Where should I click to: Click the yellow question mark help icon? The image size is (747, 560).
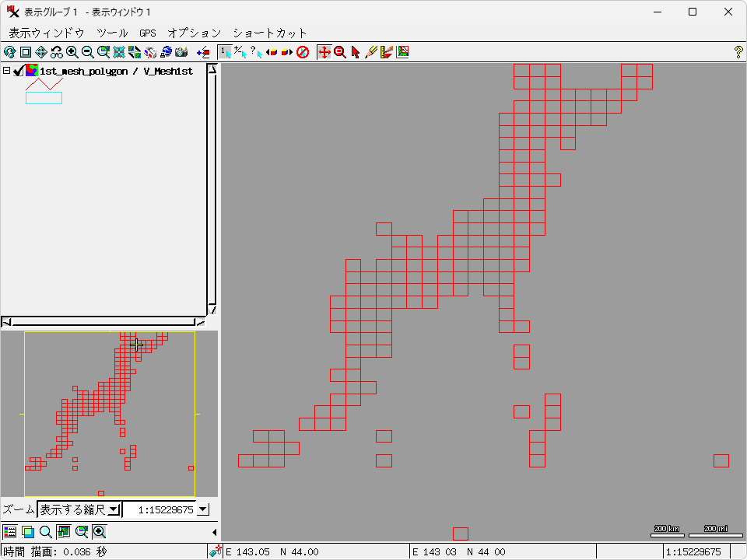(x=738, y=52)
